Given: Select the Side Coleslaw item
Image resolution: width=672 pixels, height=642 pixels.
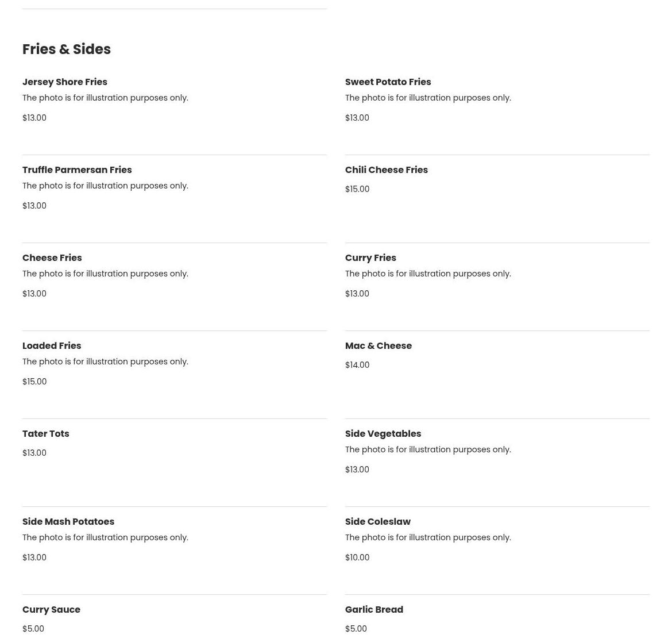Looking at the screenshot, I should tap(377, 521).
